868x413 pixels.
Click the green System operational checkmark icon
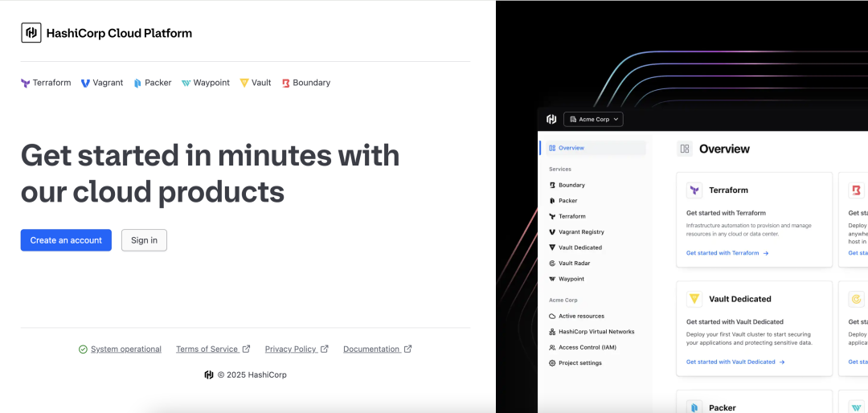click(83, 350)
